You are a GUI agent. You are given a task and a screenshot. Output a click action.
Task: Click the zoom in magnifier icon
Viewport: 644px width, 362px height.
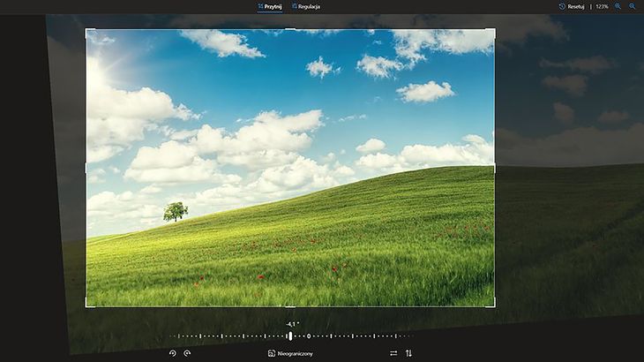pos(618,6)
